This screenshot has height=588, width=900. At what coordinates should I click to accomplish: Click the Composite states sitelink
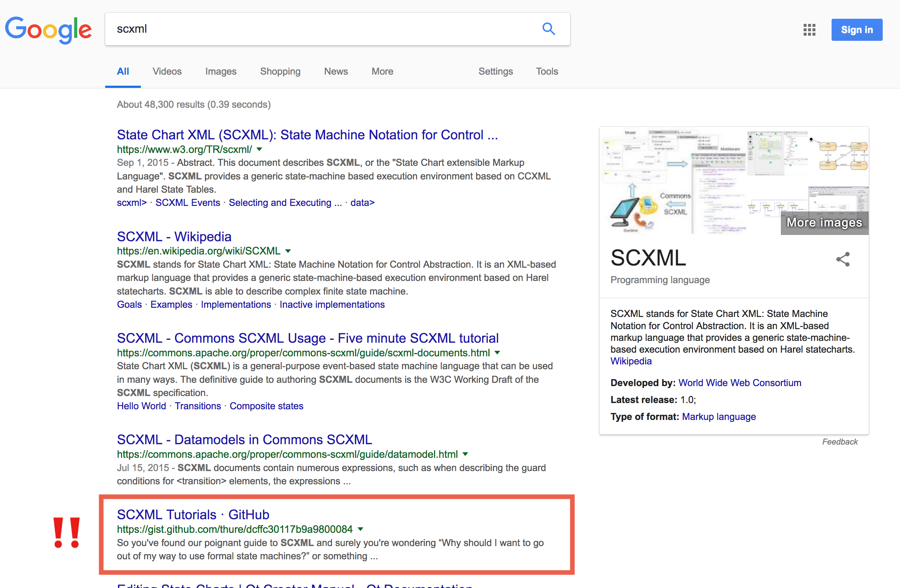pos(266,406)
